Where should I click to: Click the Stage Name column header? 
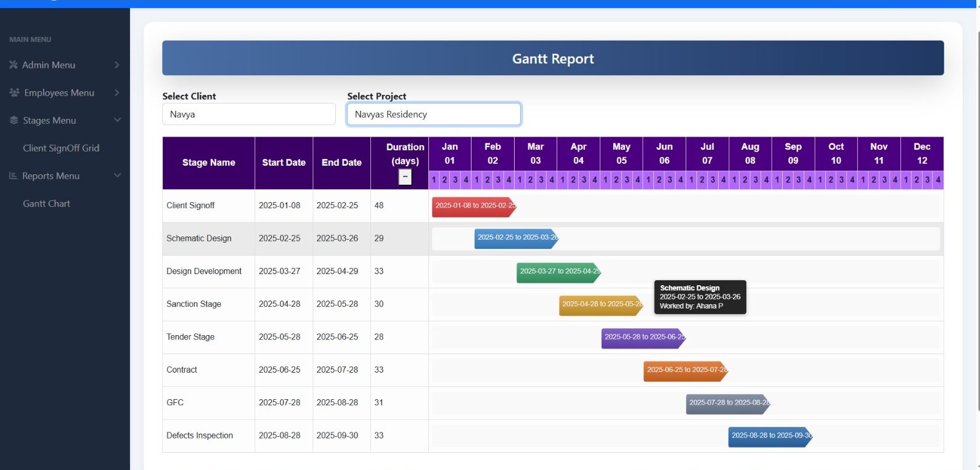[208, 163]
